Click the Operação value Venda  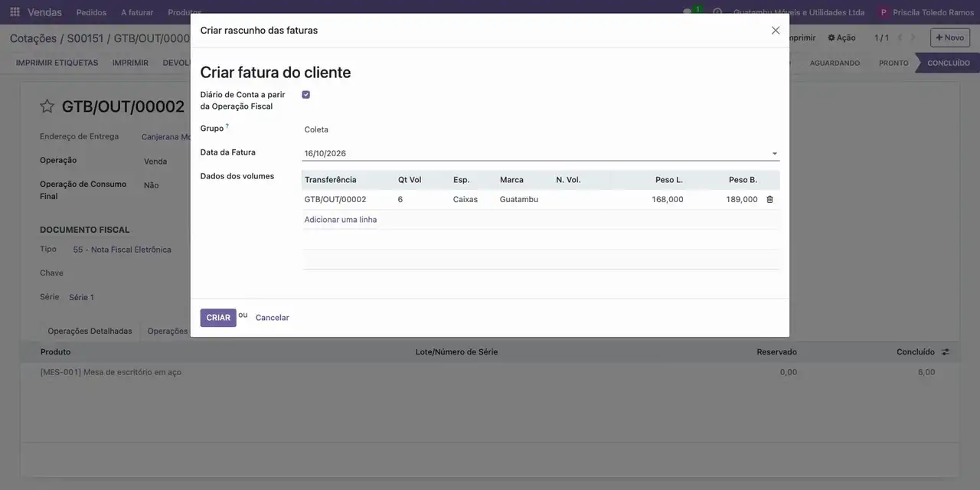155,162
